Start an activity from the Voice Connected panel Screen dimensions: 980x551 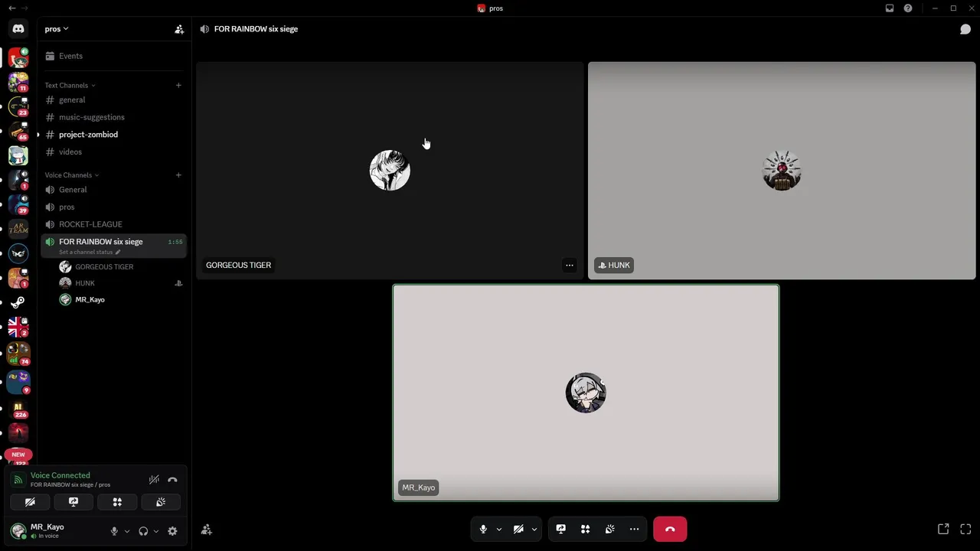click(x=117, y=502)
